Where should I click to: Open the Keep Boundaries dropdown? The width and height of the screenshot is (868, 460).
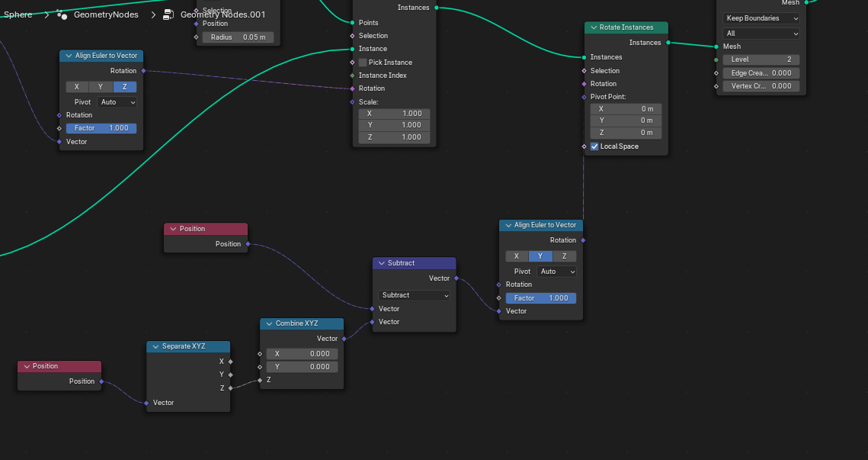point(761,18)
